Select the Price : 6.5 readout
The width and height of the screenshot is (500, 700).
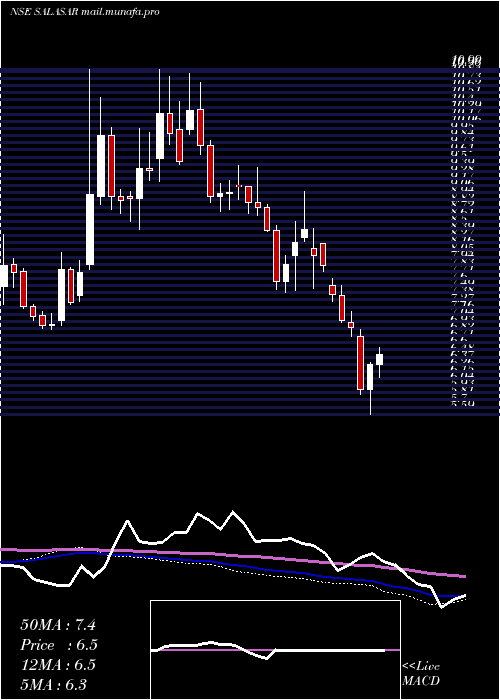point(59,645)
